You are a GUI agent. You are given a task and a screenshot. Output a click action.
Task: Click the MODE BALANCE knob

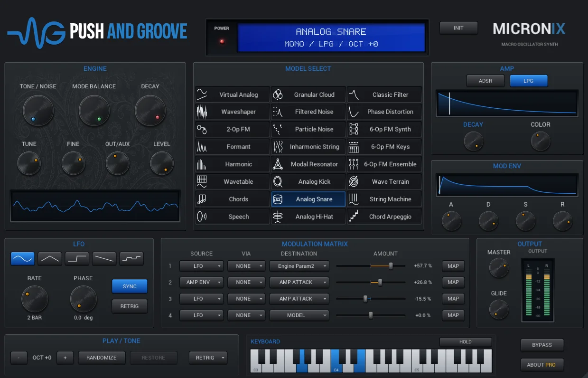[x=94, y=110]
